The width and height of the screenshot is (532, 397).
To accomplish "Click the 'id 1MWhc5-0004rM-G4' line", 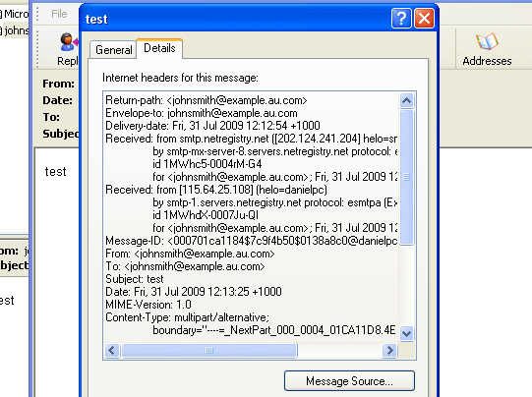I will point(207,164).
